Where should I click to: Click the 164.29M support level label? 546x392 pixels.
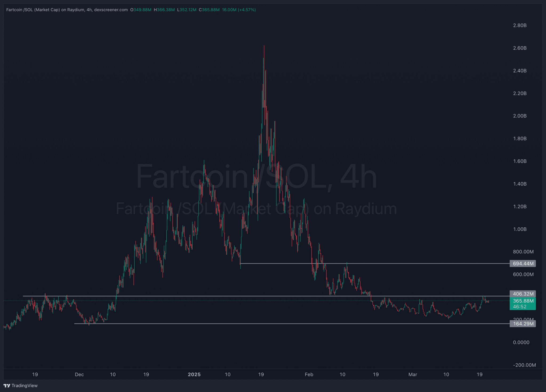click(x=523, y=324)
